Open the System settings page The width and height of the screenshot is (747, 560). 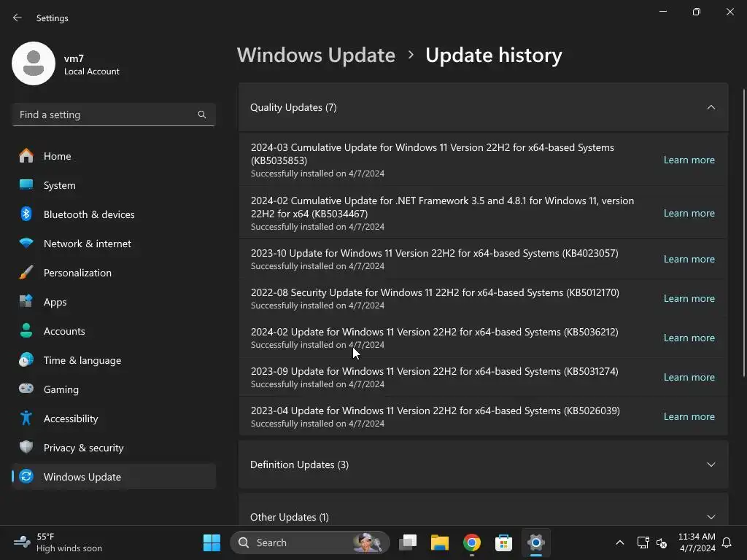point(114,184)
